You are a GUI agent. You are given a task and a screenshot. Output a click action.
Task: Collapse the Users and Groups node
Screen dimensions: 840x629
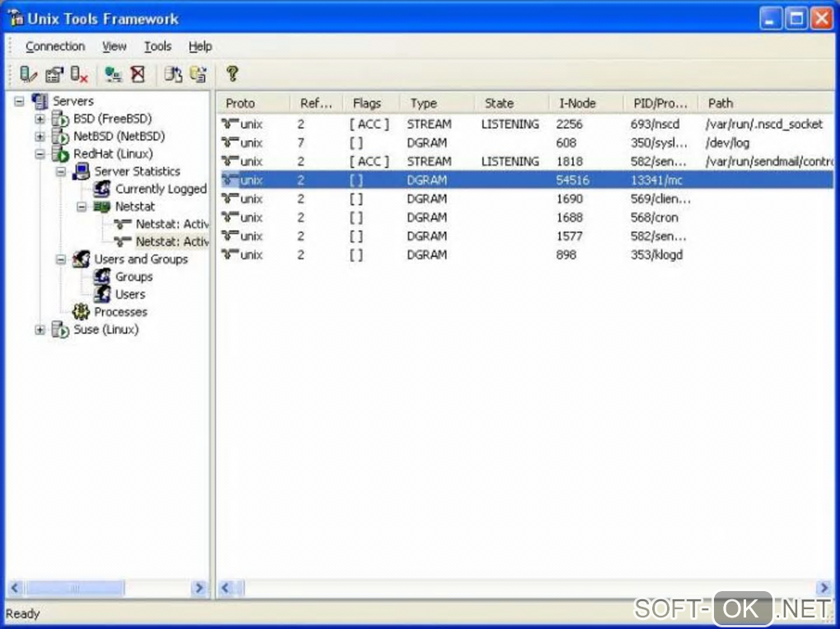61,259
